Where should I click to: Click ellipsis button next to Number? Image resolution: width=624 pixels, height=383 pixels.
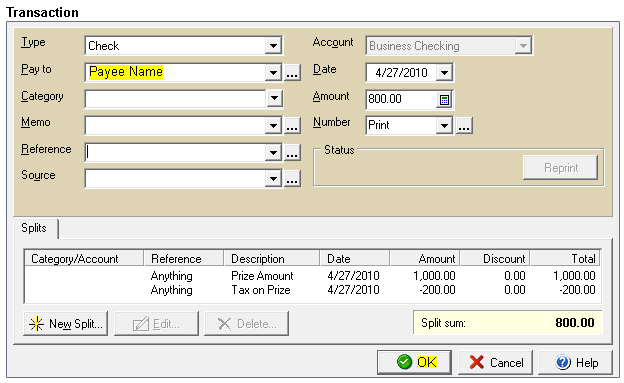pyautogui.click(x=464, y=125)
